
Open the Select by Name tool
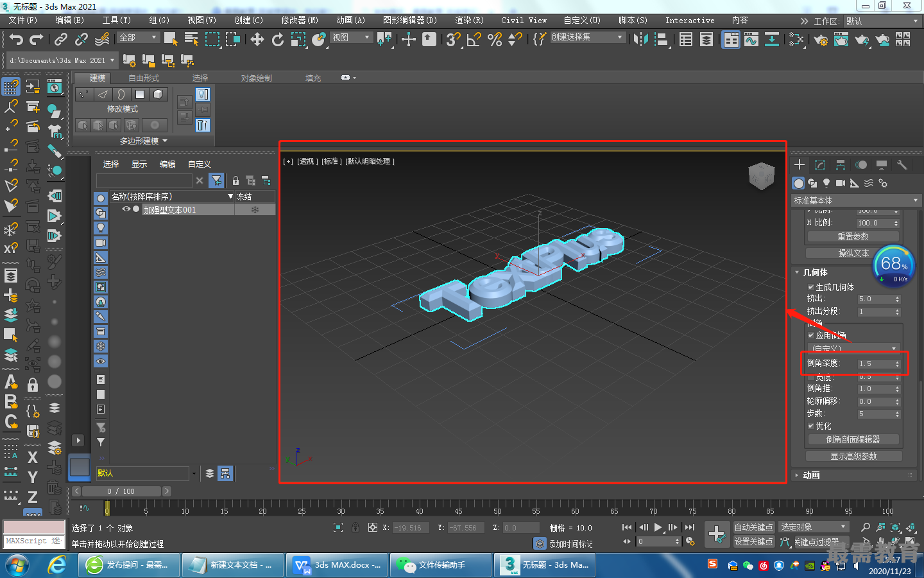tap(191, 40)
